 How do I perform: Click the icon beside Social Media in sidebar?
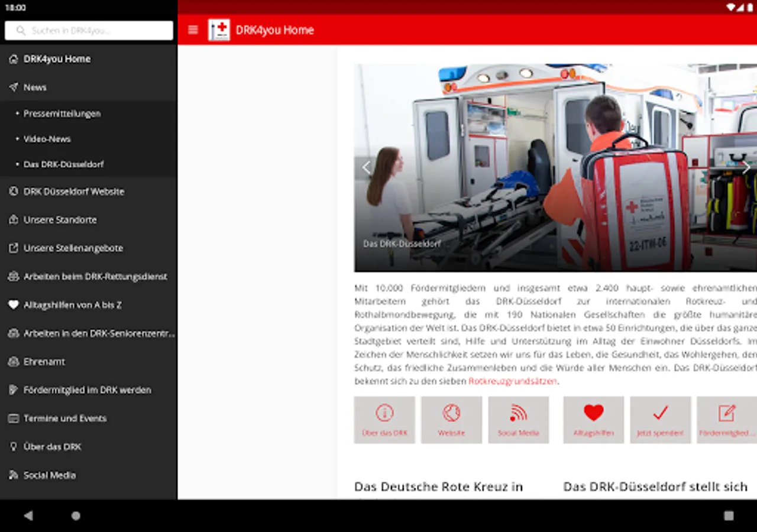[14, 475]
